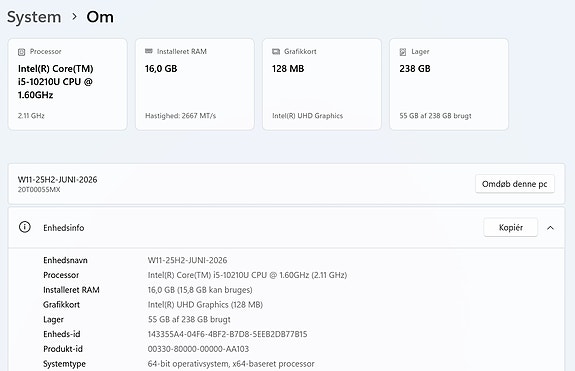
Task: Click Enheds-id value 143355A4-04F6-4BF2
Action: click(x=227, y=334)
